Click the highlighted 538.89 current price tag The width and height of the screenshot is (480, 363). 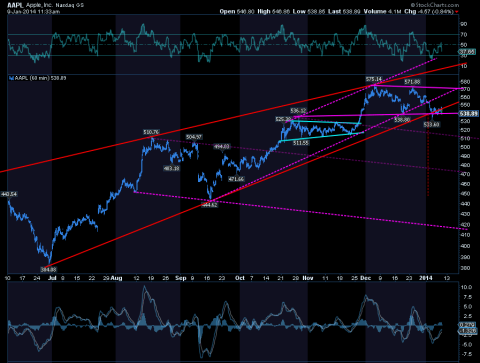tap(469, 114)
